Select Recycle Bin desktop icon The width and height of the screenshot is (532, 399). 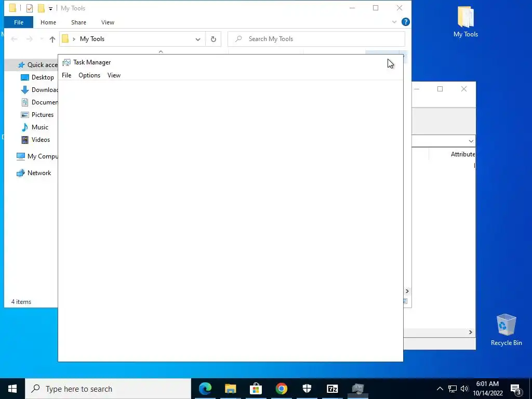(x=506, y=330)
